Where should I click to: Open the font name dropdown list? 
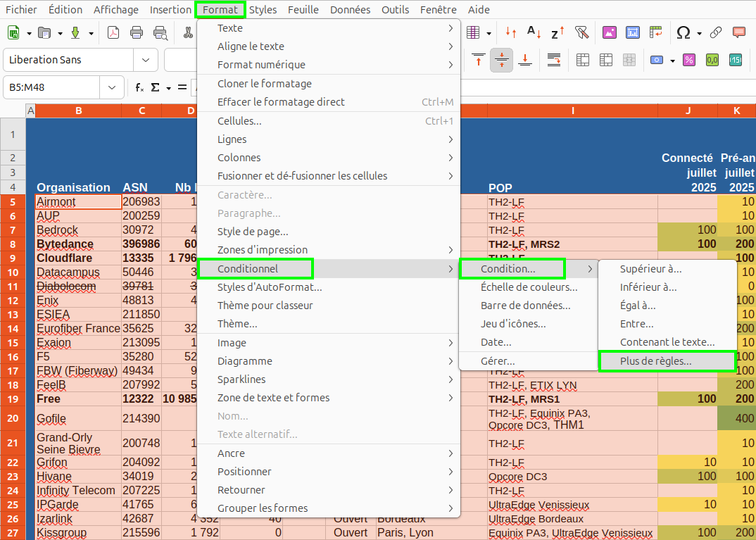pyautogui.click(x=146, y=61)
